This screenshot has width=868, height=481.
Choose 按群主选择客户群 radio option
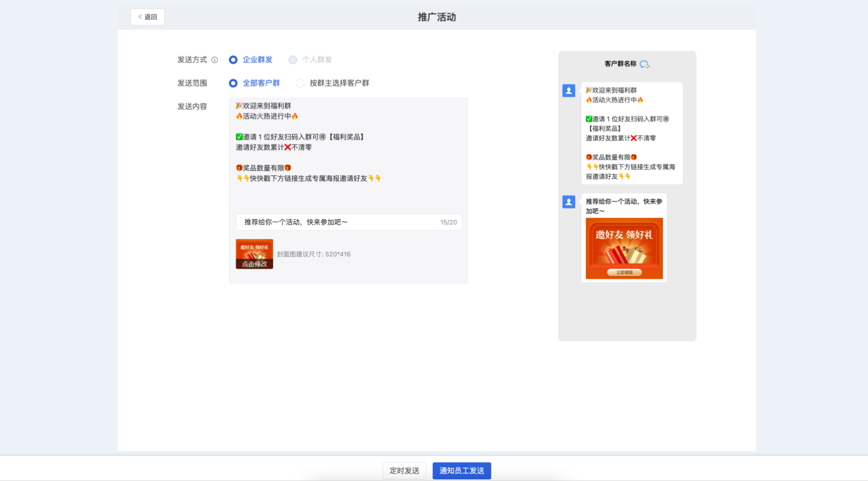click(x=333, y=83)
